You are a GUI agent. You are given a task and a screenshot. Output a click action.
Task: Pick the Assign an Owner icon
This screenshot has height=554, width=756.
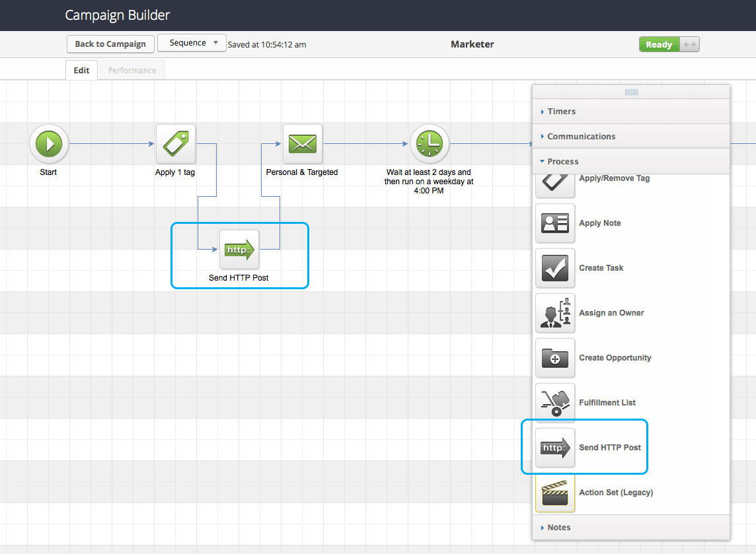point(555,312)
